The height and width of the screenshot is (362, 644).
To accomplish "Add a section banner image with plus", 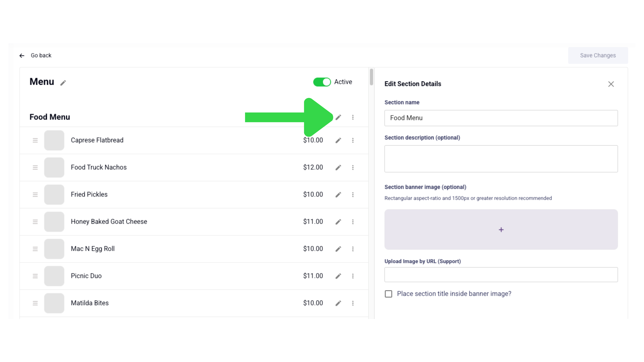I will click(x=501, y=230).
